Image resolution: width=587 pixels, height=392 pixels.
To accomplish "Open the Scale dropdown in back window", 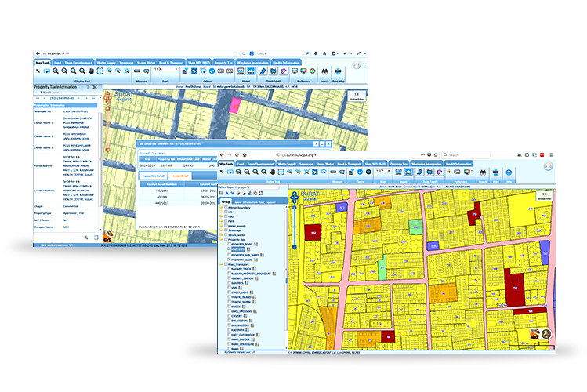I will coord(165,69).
